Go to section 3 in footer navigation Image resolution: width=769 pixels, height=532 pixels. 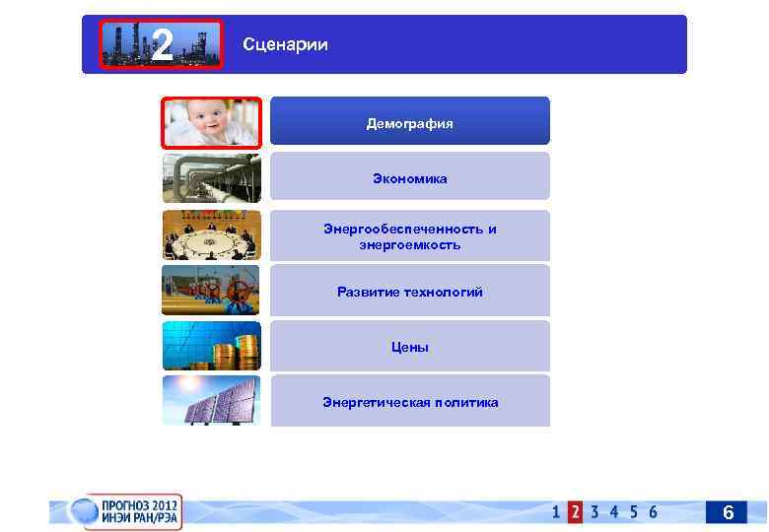click(594, 512)
